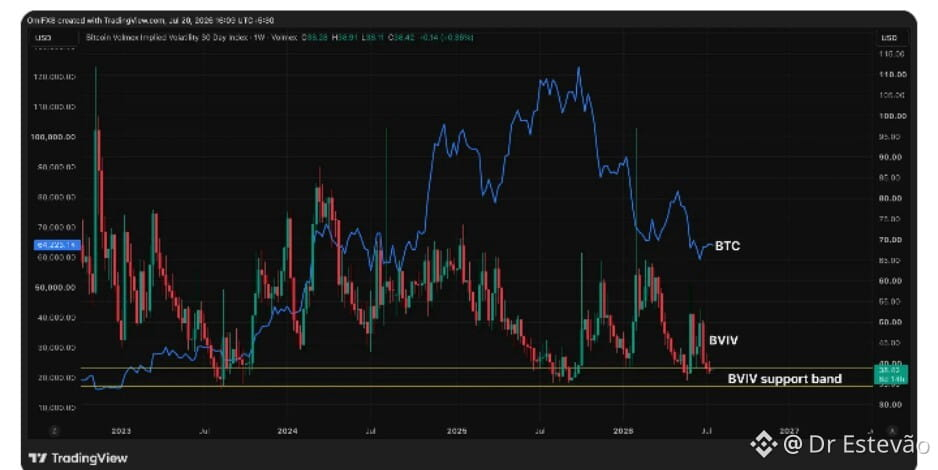The width and height of the screenshot is (938, 470).
Task: Click the 100,000.00 label on left price axis
Action: click(53, 137)
